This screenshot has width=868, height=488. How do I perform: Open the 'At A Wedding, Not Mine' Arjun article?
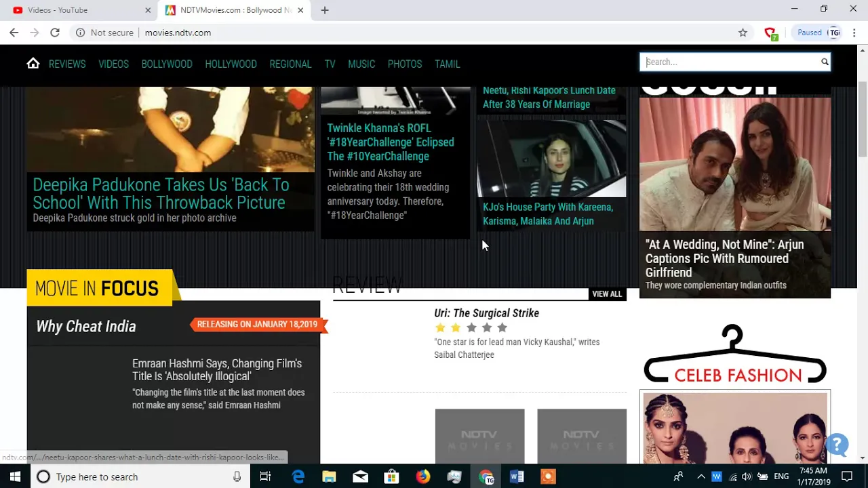pyautogui.click(x=725, y=258)
